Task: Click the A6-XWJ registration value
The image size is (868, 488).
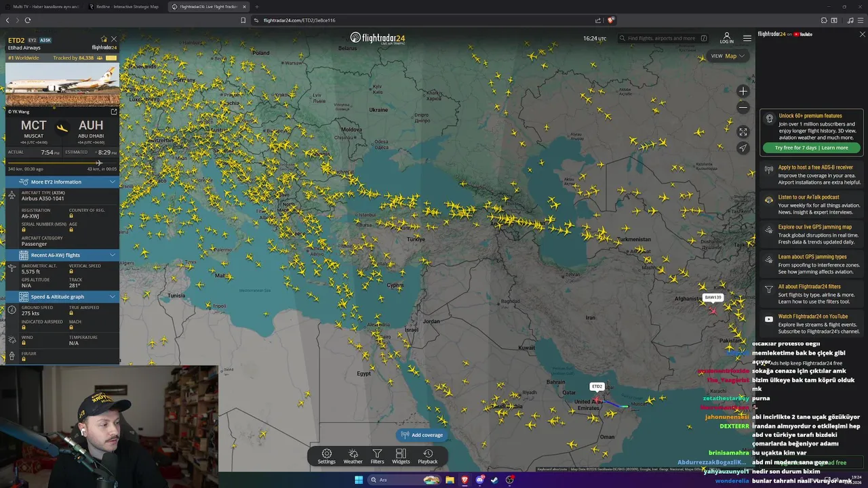Action: 31,216
